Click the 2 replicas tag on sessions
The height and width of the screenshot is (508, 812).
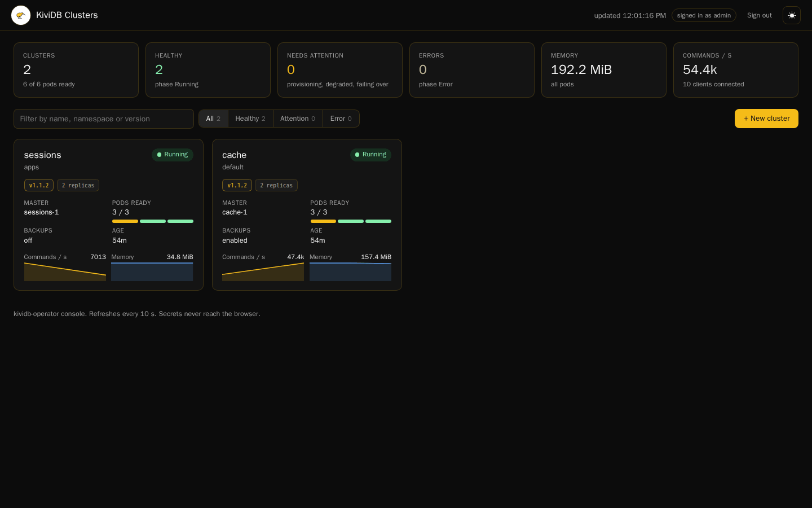coord(78,185)
